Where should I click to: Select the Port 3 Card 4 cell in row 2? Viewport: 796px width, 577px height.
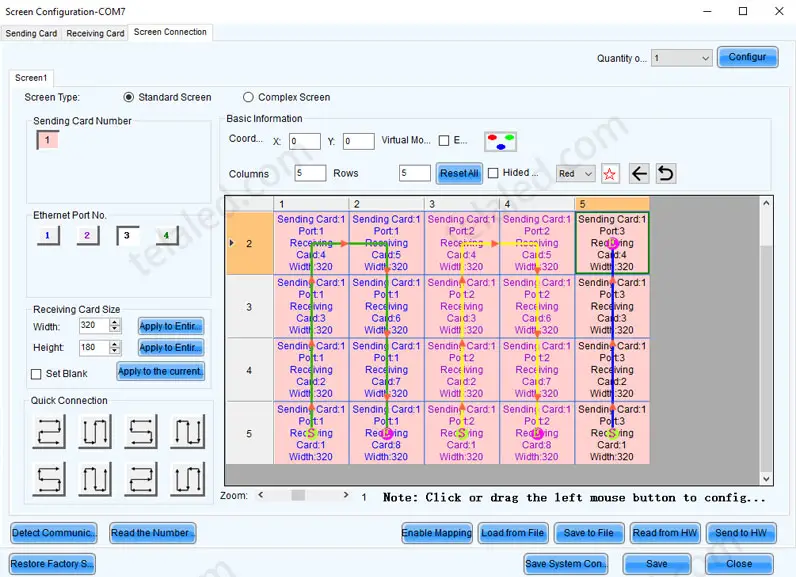point(612,243)
